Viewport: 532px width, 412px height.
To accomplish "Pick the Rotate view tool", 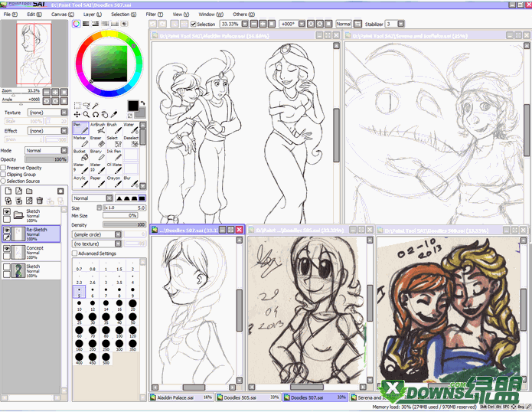I will [x=96, y=115].
